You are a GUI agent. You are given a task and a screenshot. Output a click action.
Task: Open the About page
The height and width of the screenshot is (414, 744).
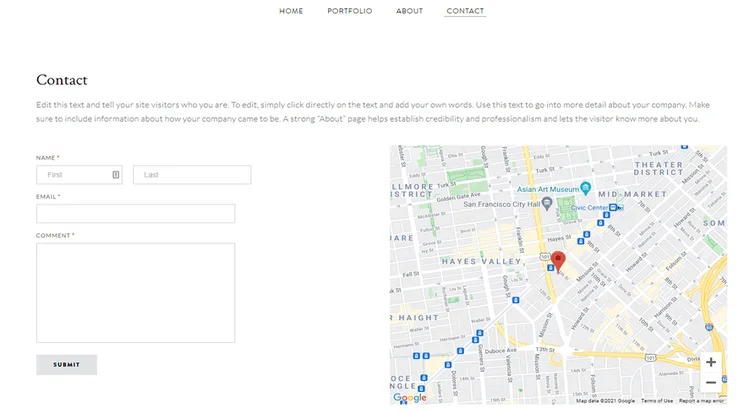click(409, 11)
